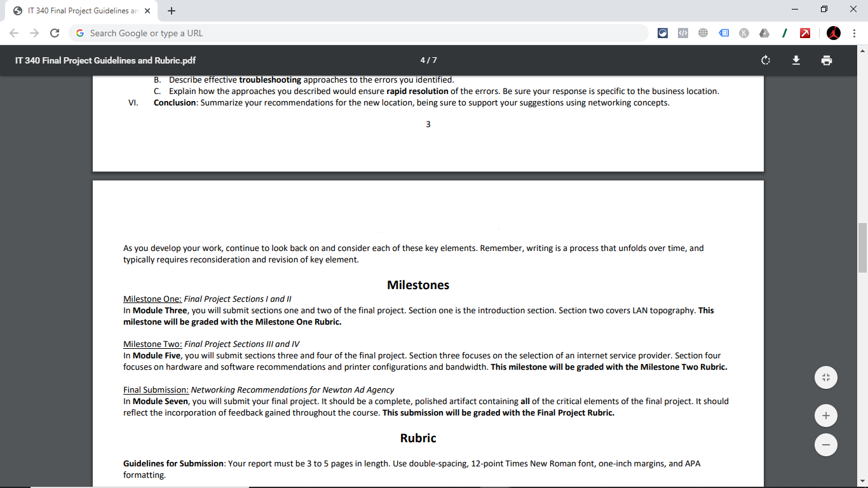Click inside the Google search address bar
The height and width of the screenshot is (488, 868).
point(254,32)
